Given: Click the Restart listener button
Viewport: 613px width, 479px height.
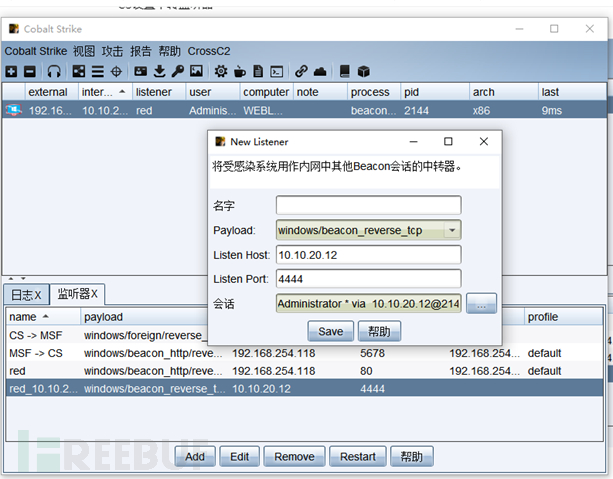Looking at the screenshot, I should coord(357,457).
